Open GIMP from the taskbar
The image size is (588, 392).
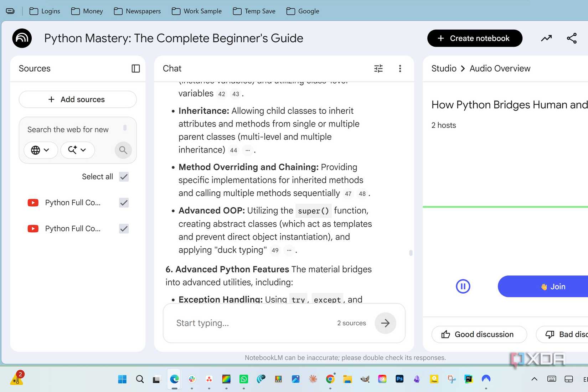pos(365,379)
